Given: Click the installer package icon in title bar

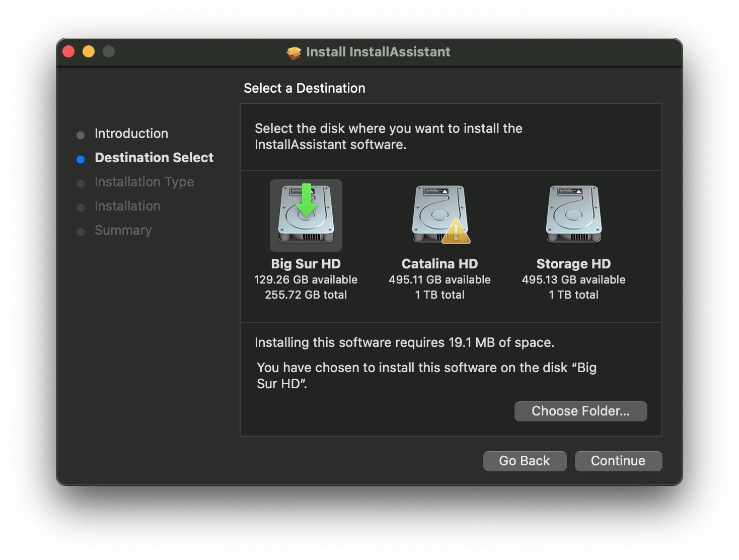Looking at the screenshot, I should click(x=294, y=52).
